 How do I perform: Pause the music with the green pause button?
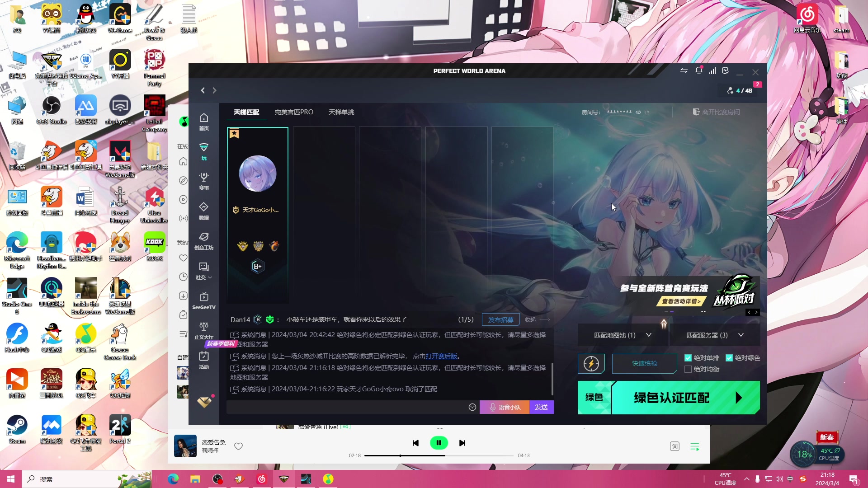click(439, 443)
